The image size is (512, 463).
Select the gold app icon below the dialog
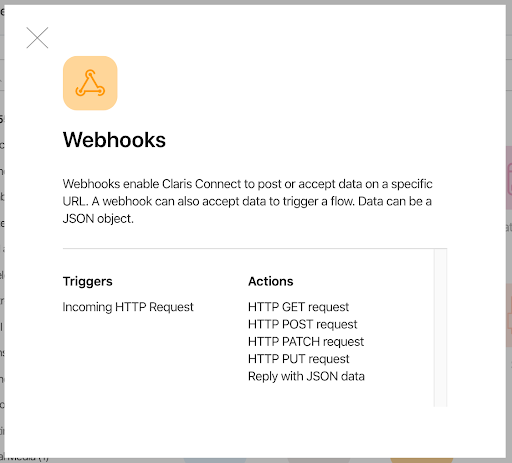(x=422, y=460)
